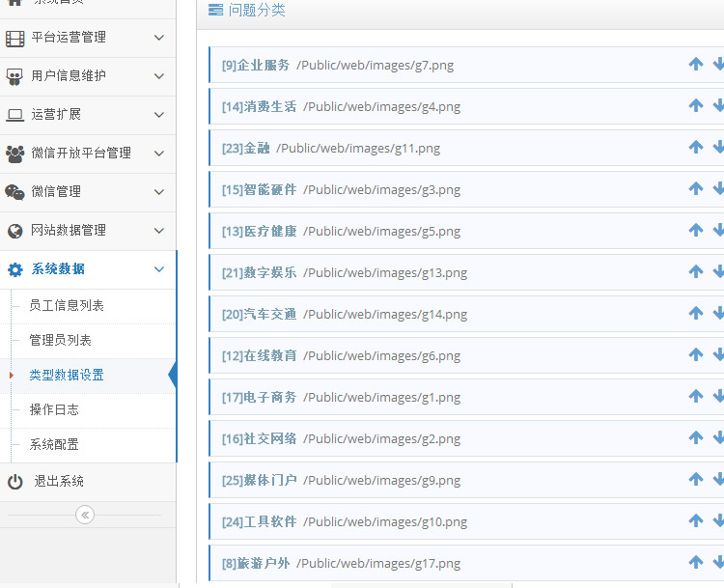Click path text /Public/web/images/g7.png
724x588 pixels.
click(x=376, y=66)
